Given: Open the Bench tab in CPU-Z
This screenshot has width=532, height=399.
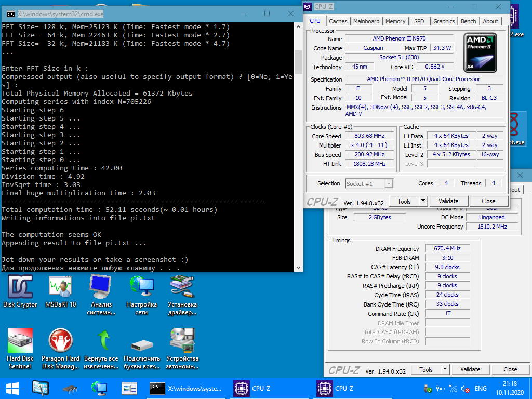Looking at the screenshot, I should [468, 21].
